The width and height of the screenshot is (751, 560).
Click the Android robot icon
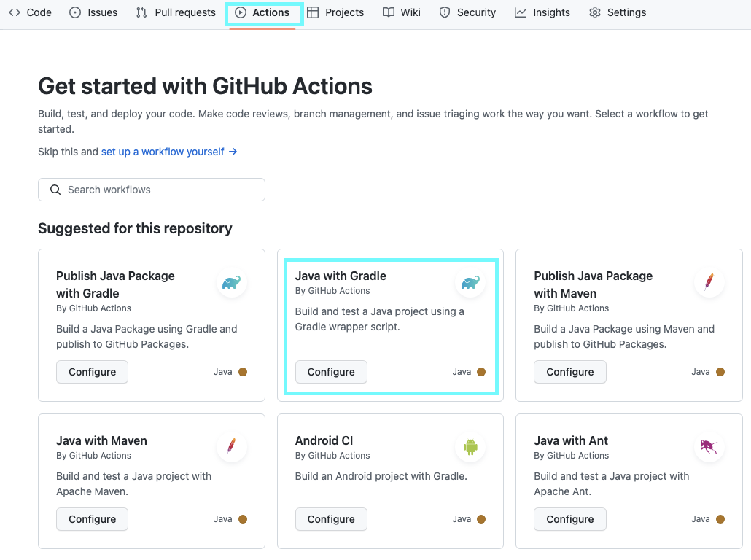(470, 447)
